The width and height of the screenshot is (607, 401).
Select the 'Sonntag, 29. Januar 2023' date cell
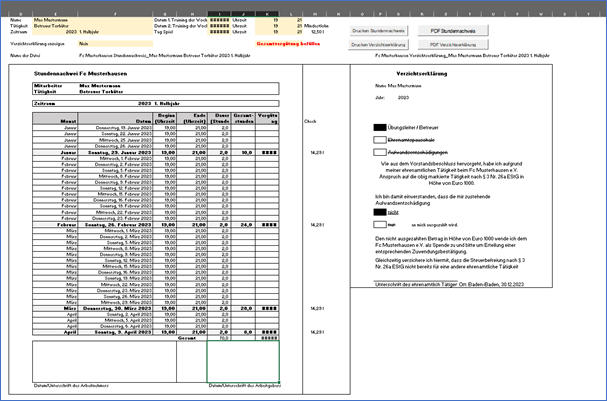[x=115, y=153]
